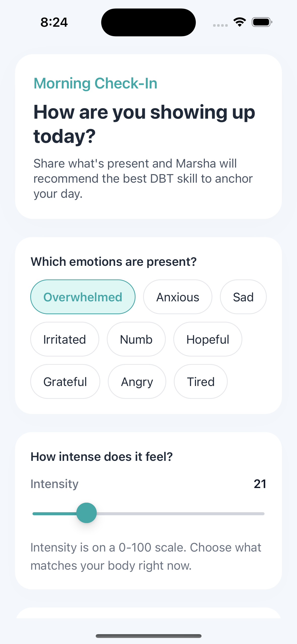Toggle the Irritated emotion chip
The image size is (297, 644).
click(x=65, y=339)
